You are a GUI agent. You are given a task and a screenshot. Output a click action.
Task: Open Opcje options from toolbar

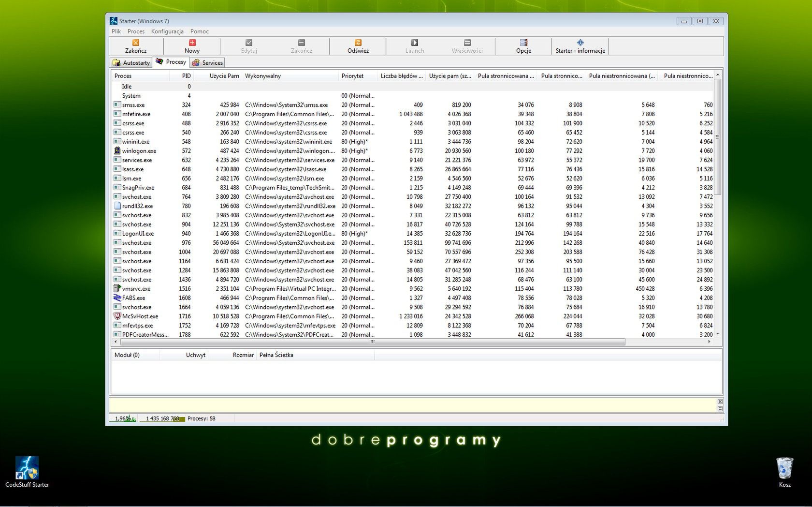point(523,46)
